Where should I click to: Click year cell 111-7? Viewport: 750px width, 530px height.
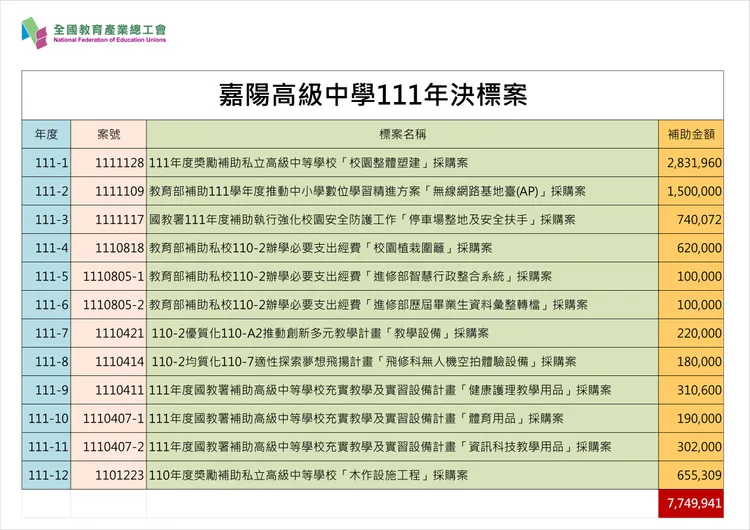(x=46, y=333)
